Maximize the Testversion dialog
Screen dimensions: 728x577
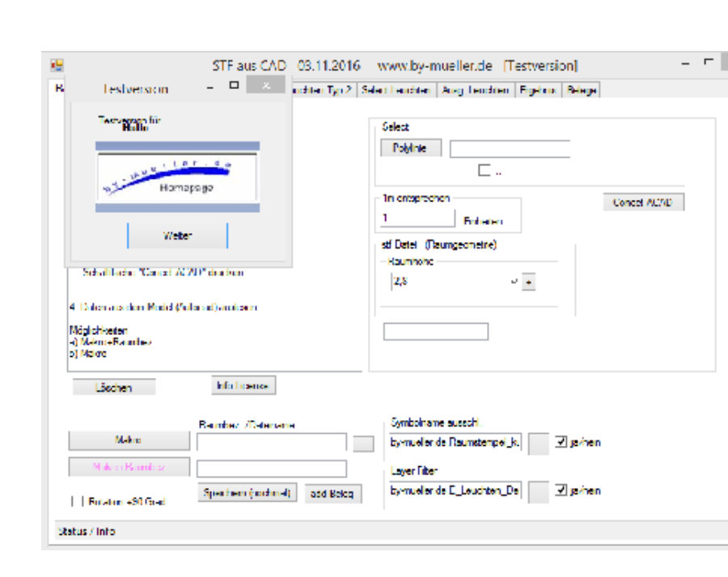234,85
